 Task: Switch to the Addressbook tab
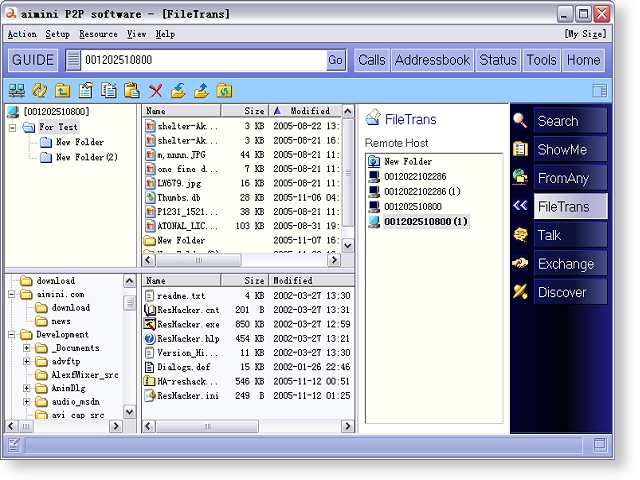pos(432,60)
